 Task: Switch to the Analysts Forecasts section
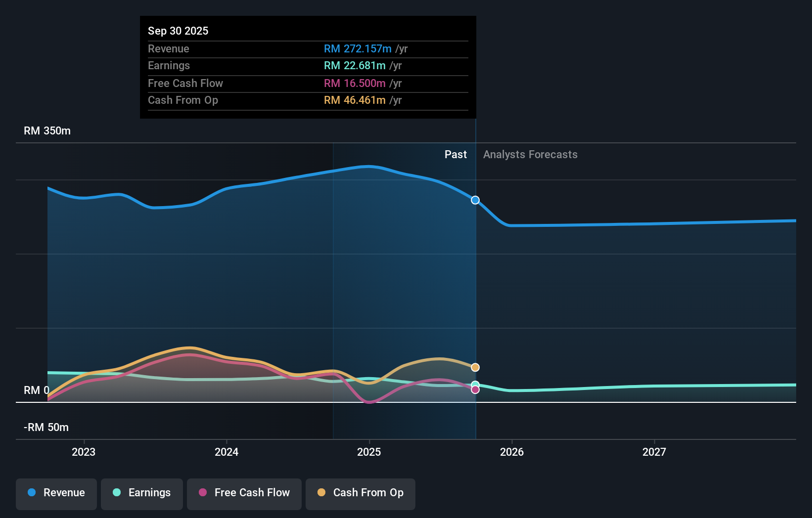[530, 154]
